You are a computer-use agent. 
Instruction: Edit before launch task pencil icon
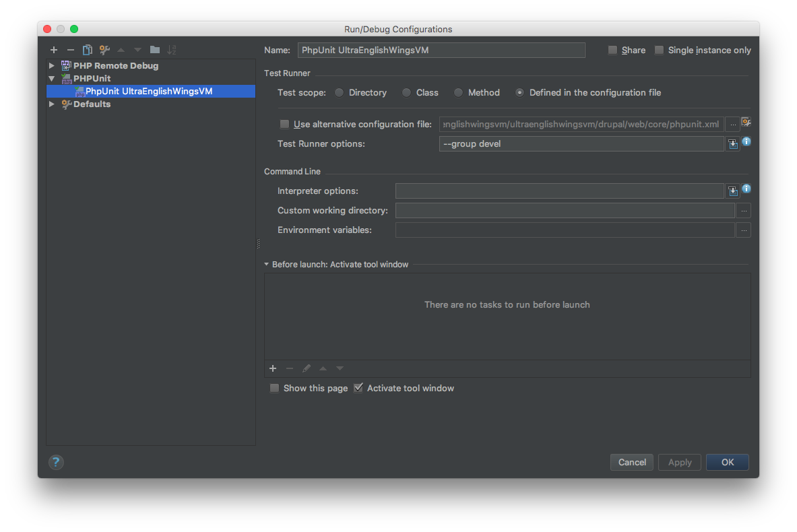click(307, 368)
